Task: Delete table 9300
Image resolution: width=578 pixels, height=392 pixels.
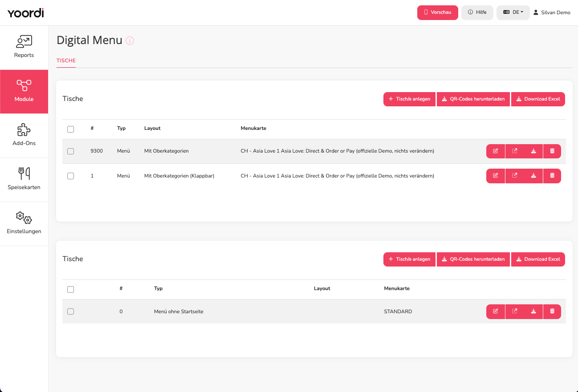Action: tap(552, 151)
